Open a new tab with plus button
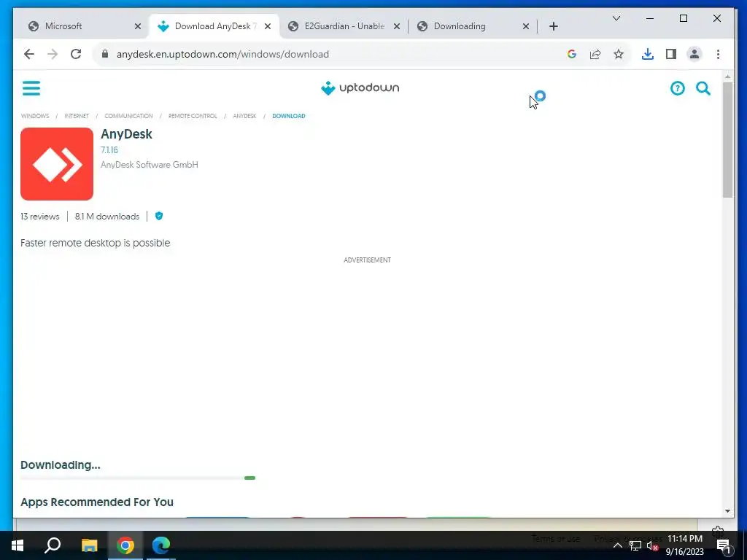This screenshot has width=747, height=560. click(553, 26)
